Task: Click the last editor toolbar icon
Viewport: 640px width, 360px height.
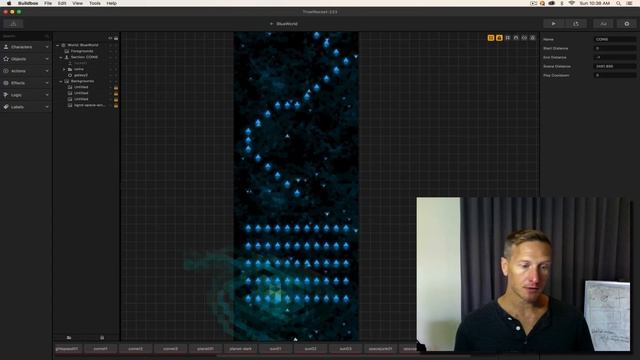Action: coord(533,38)
